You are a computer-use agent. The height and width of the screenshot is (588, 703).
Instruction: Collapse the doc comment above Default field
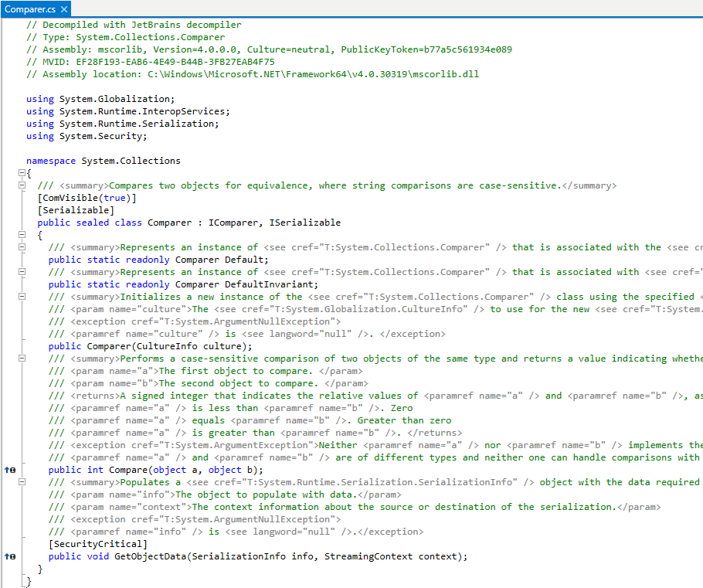[22, 247]
